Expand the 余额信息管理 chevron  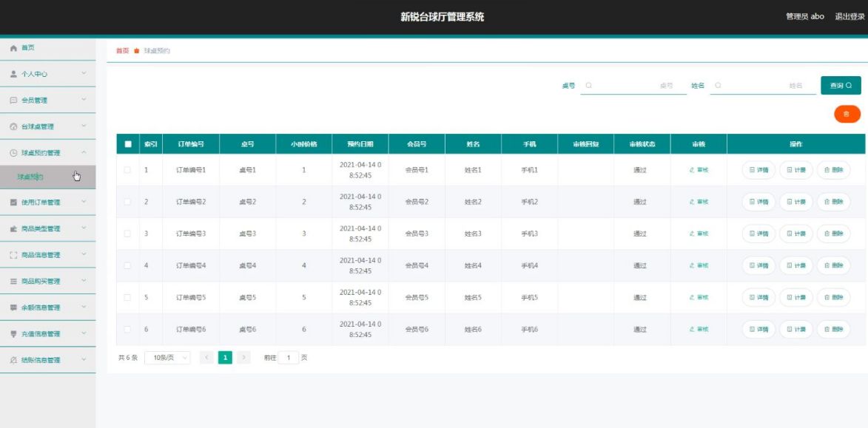coord(84,308)
